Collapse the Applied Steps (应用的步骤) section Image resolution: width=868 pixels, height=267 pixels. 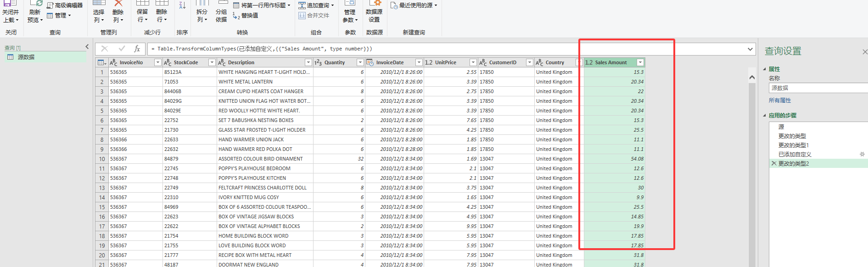(765, 116)
